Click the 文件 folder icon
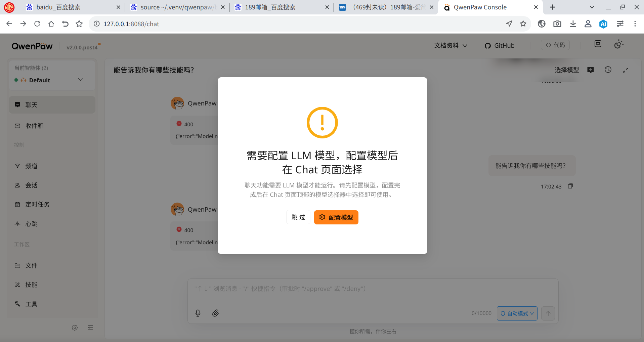 (x=17, y=265)
